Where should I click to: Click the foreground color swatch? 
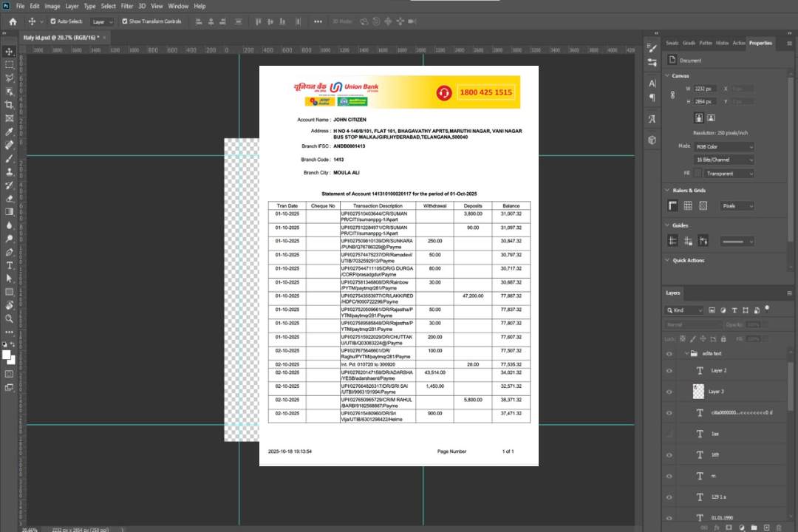click(x=7, y=355)
